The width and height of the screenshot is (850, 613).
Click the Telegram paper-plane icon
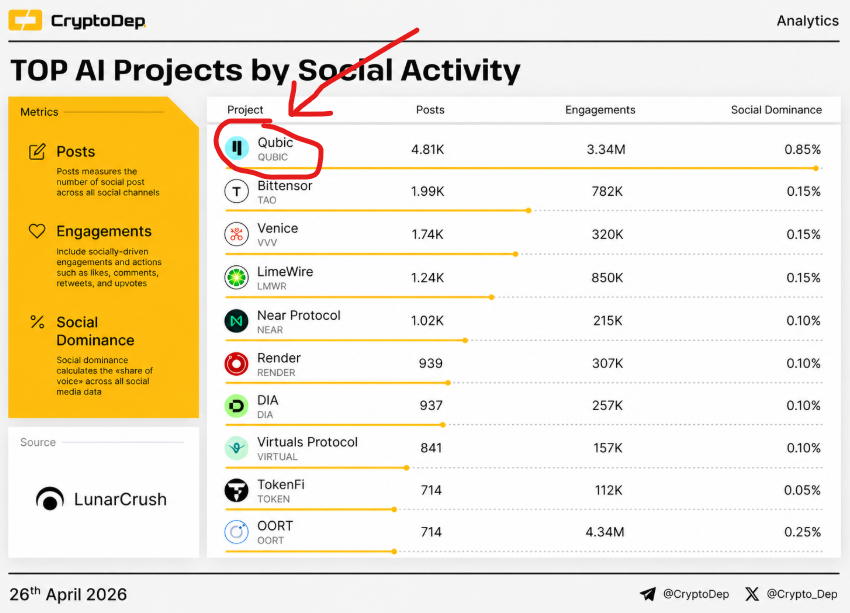click(647, 594)
